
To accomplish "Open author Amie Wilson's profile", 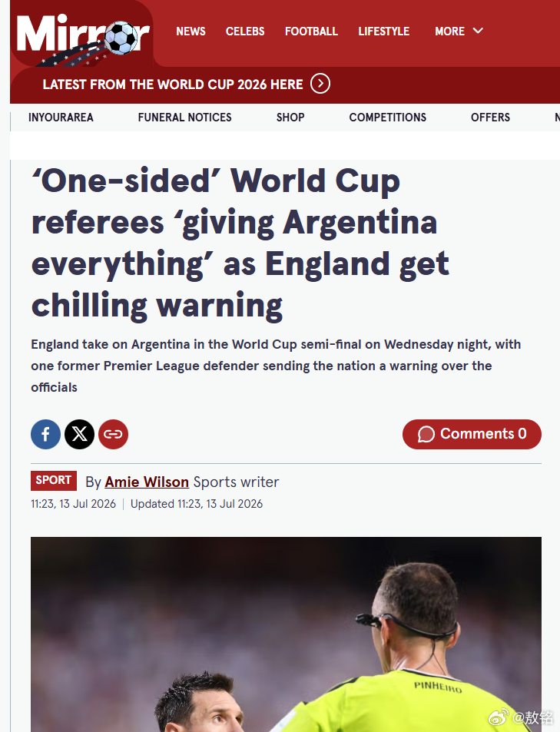I will 147,482.
